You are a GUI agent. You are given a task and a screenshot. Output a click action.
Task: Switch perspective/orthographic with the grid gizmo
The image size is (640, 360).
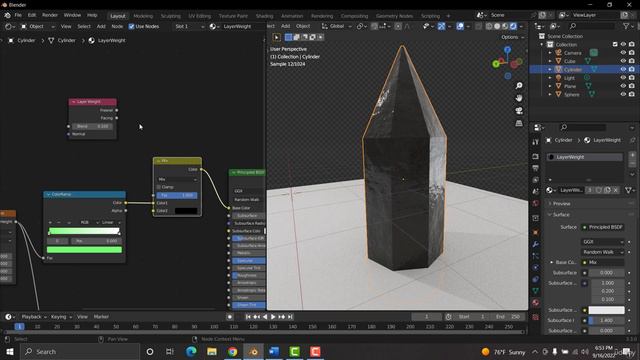pos(519,123)
